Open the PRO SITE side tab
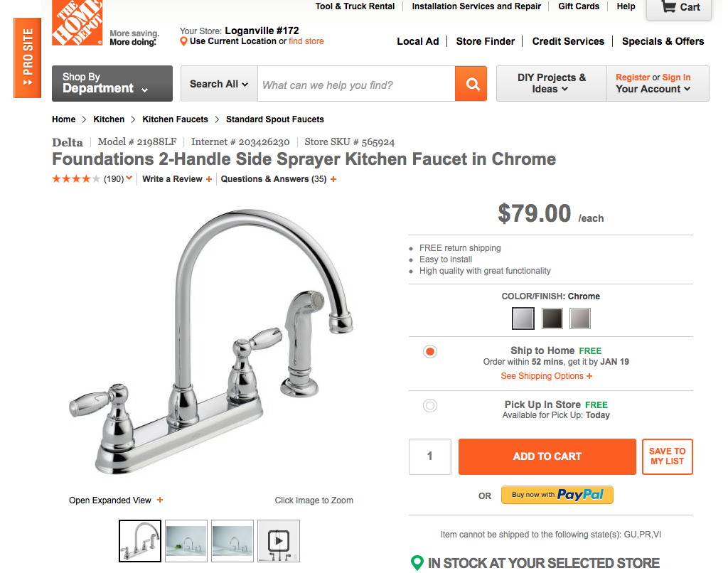The width and height of the screenshot is (728, 573). pyautogui.click(x=28, y=58)
